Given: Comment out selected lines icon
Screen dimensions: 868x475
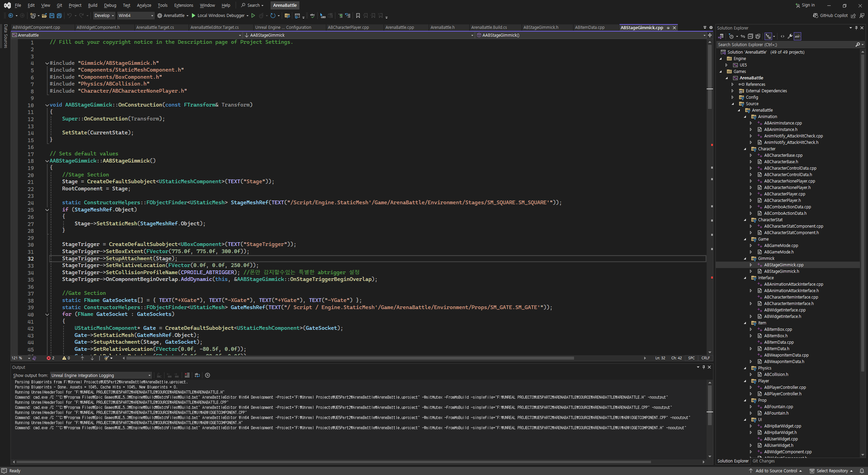Looking at the screenshot, I should tap(340, 16).
